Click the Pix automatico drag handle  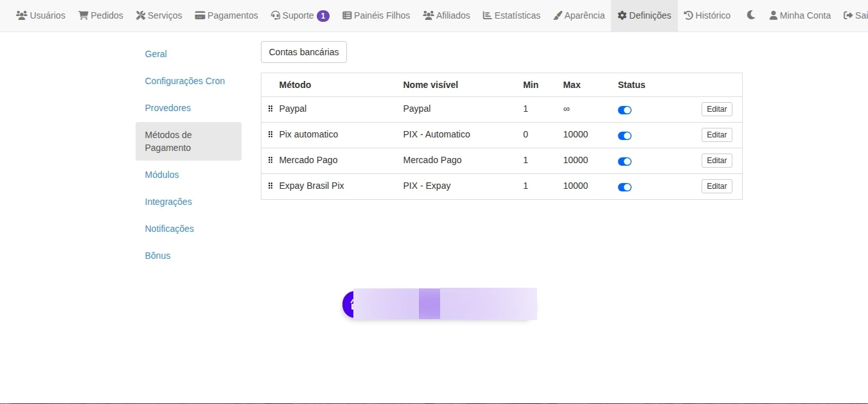[270, 134]
